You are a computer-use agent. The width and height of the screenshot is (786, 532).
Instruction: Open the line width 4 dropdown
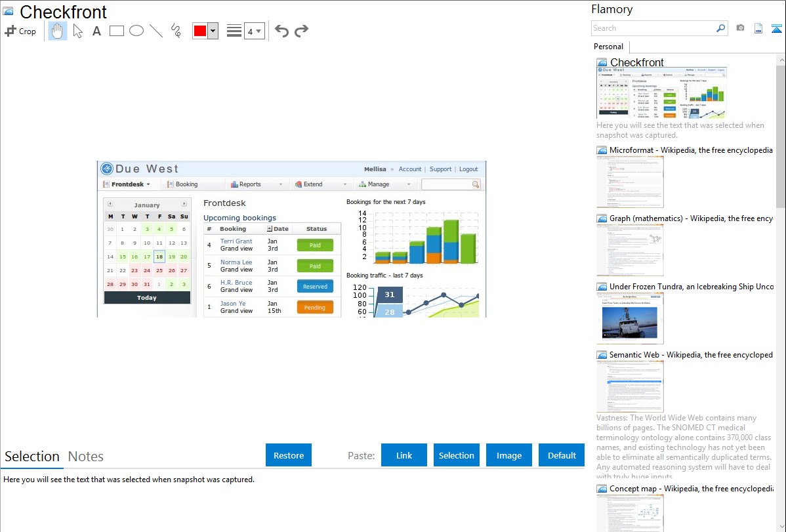coord(254,31)
